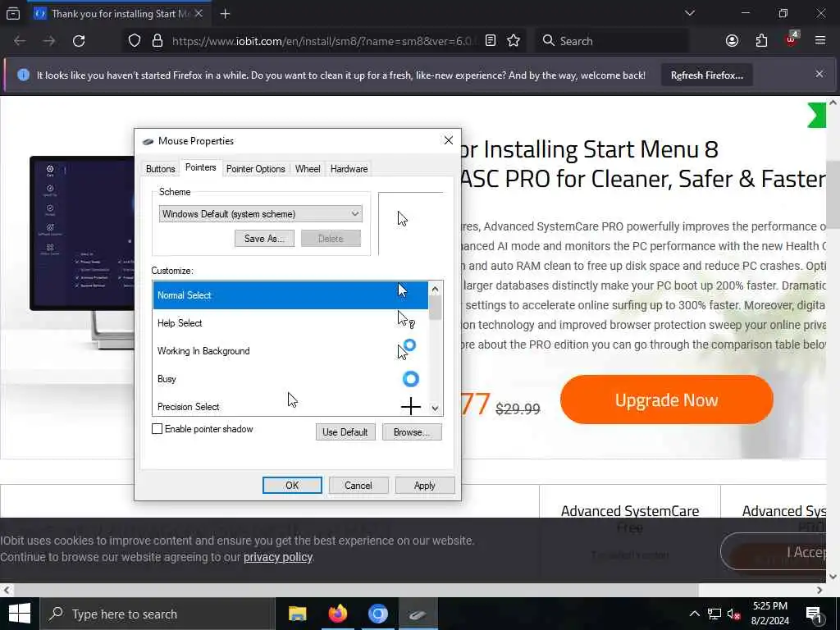This screenshot has height=630, width=840.
Task: Toggle reader view icon in address bar
Action: [x=491, y=41]
